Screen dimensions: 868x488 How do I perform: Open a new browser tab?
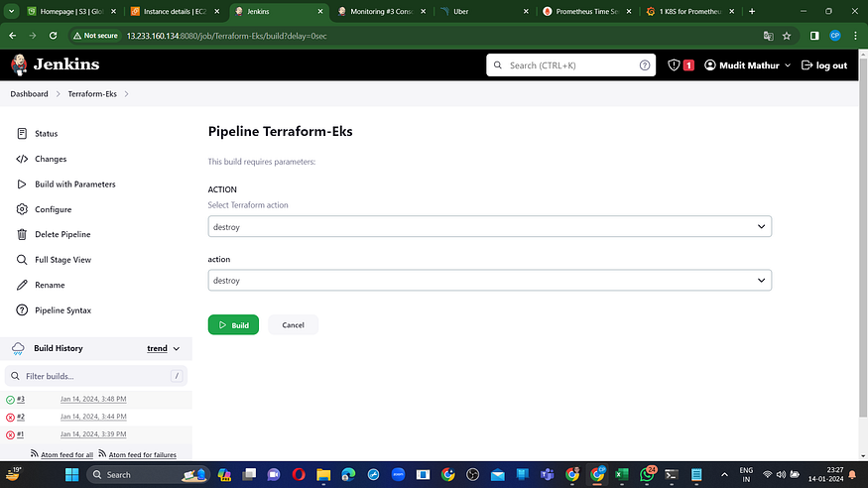pyautogui.click(x=752, y=11)
